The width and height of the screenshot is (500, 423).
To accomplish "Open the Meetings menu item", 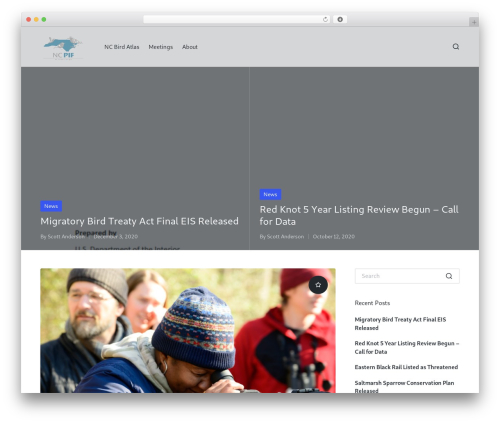I will click(x=161, y=47).
